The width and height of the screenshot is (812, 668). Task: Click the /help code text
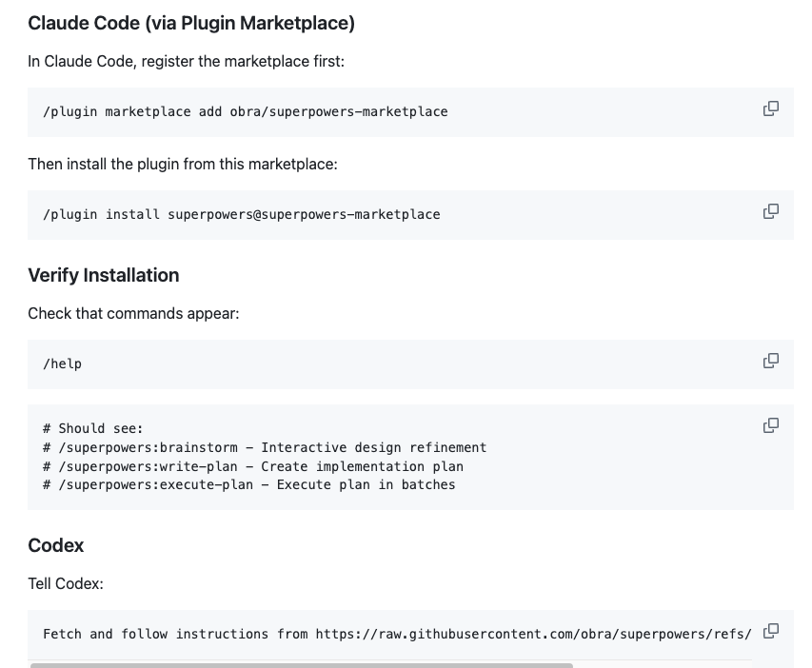[x=62, y=364]
